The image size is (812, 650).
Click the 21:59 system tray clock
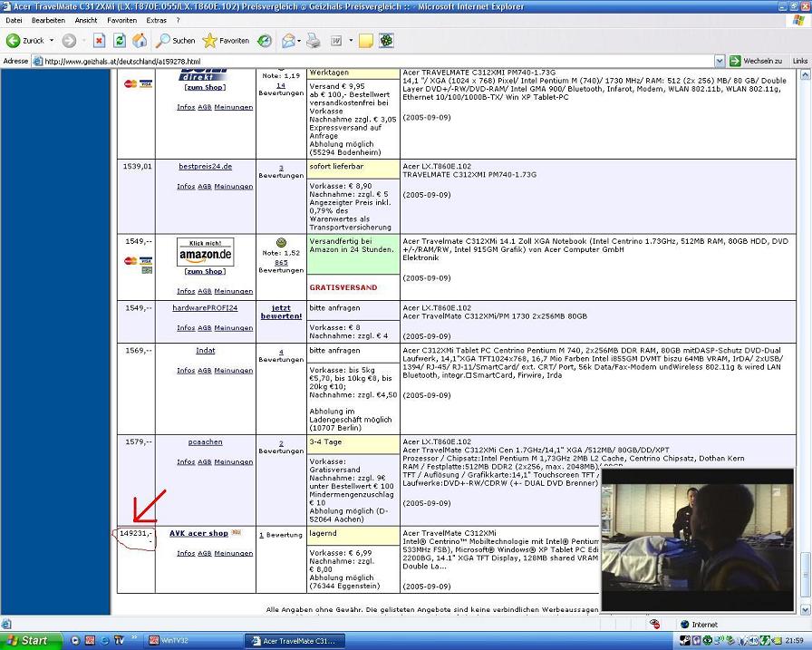pyautogui.click(x=795, y=641)
